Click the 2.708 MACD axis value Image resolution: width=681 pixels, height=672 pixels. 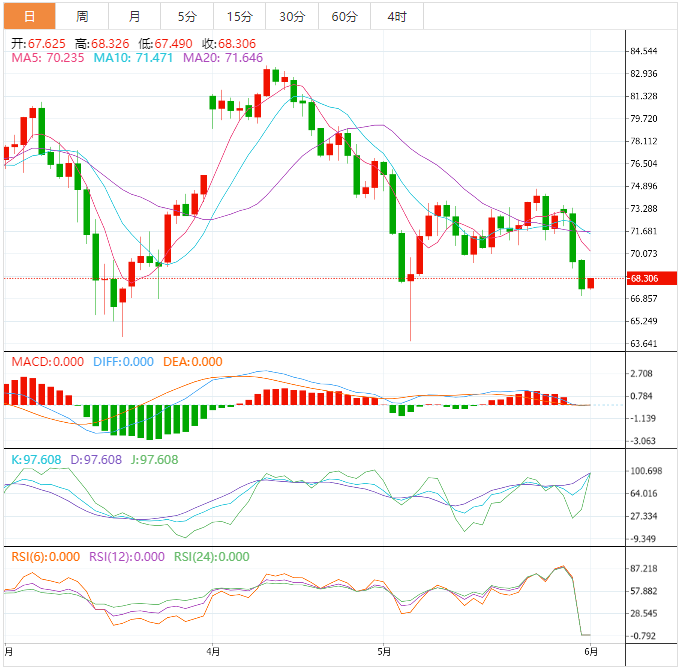(x=641, y=374)
